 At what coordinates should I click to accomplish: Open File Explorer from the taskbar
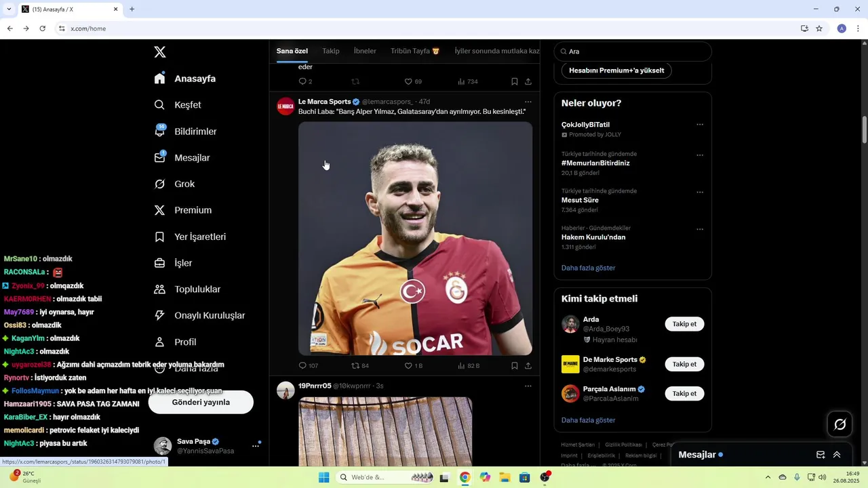pyautogui.click(x=505, y=477)
